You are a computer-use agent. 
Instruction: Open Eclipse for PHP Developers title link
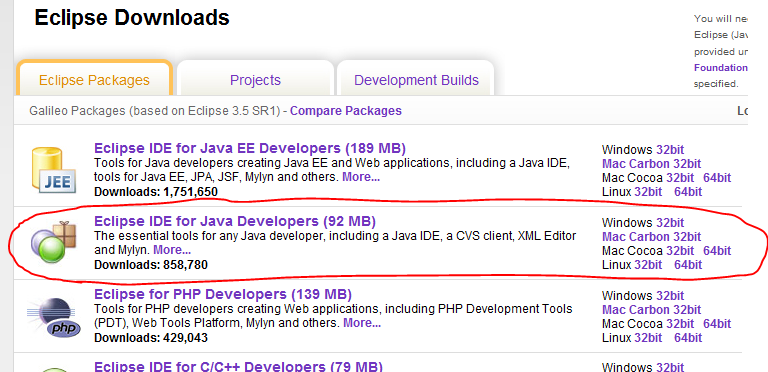point(223,295)
